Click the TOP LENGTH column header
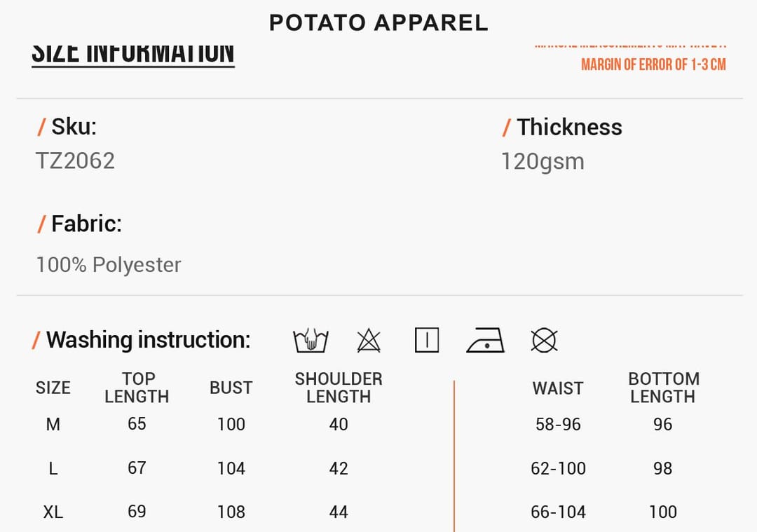 pos(137,388)
